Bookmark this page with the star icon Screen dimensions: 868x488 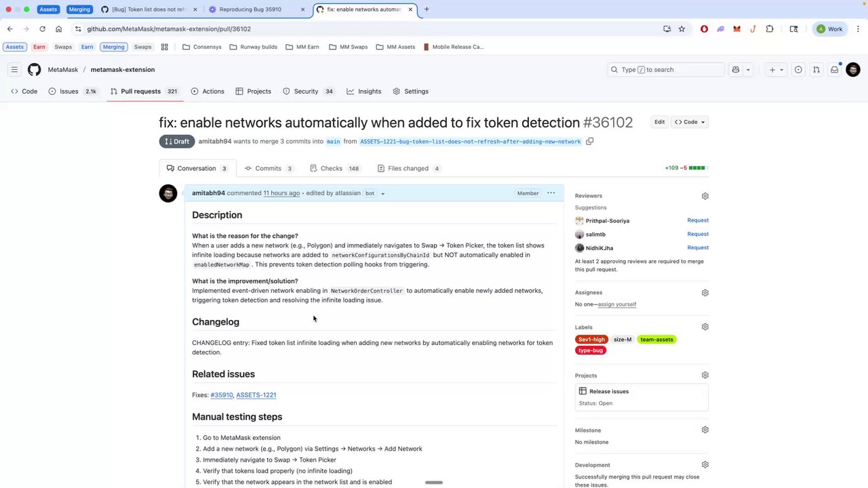pos(682,29)
